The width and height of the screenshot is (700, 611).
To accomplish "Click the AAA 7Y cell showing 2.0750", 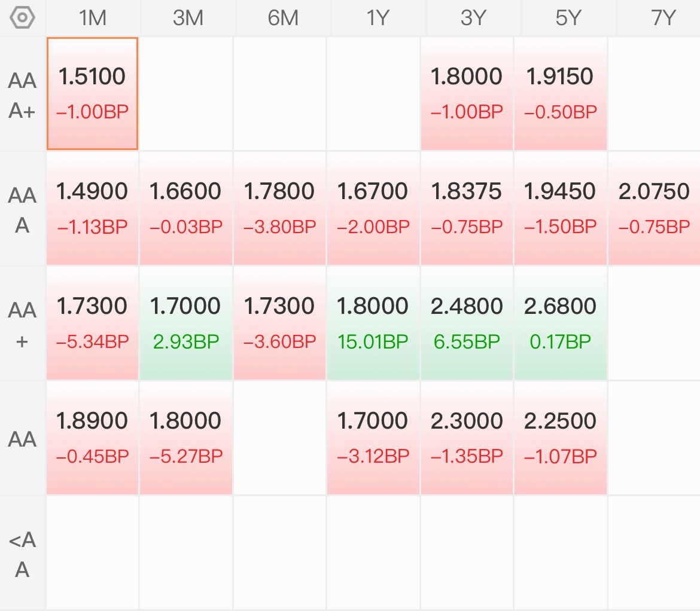I will (x=654, y=208).
